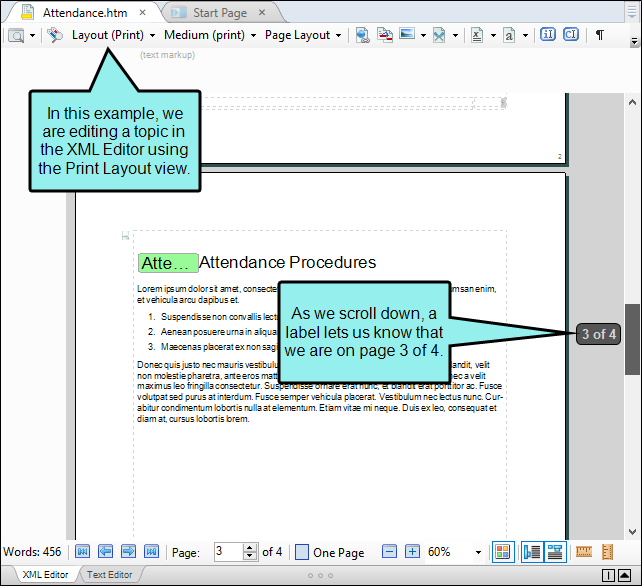Jump to the last page button

(x=151, y=552)
